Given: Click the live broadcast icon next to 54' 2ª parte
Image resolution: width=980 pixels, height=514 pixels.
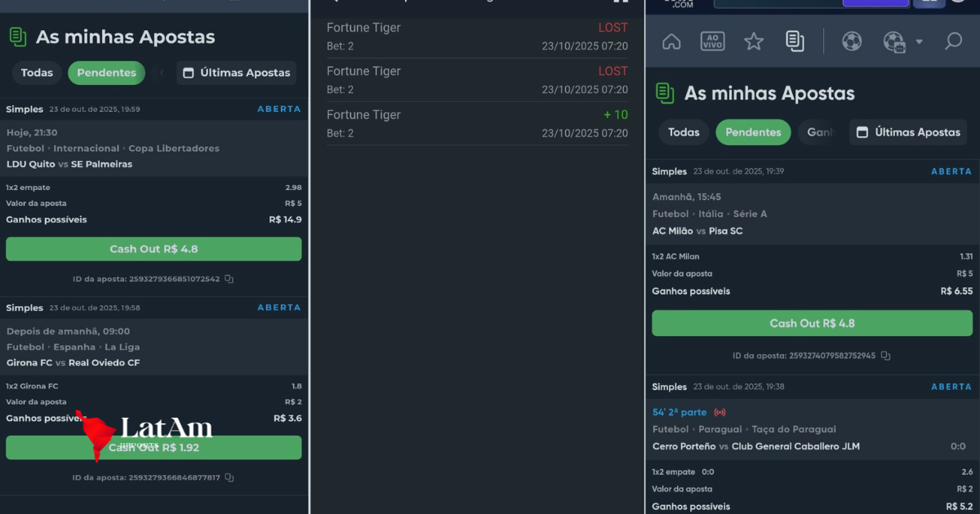Looking at the screenshot, I should 719,412.
